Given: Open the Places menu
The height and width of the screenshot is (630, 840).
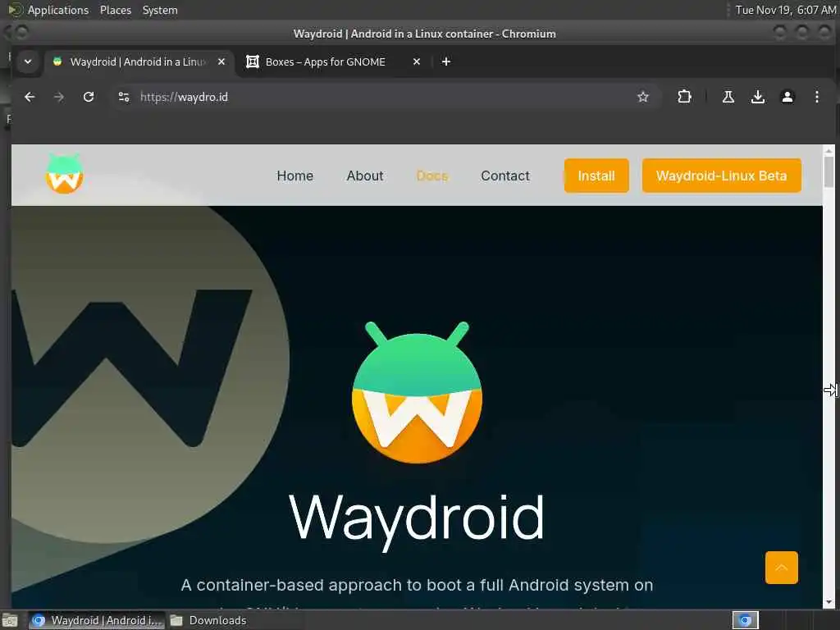Looking at the screenshot, I should (115, 10).
